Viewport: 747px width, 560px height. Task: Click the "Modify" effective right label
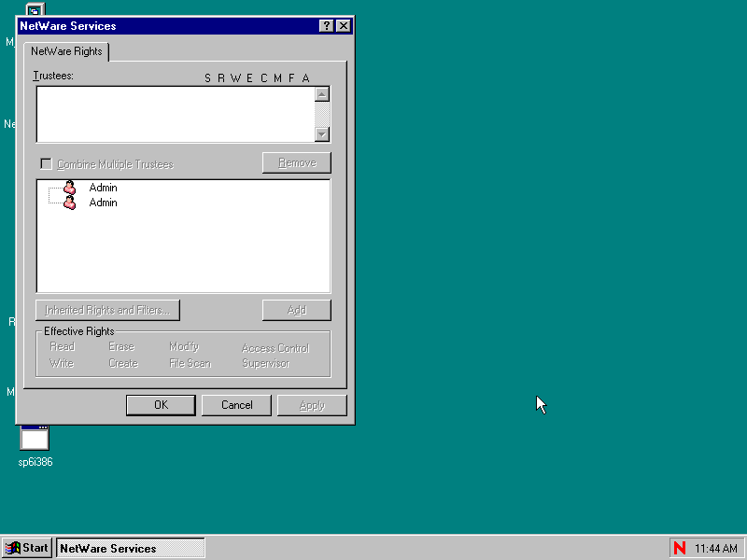click(184, 346)
